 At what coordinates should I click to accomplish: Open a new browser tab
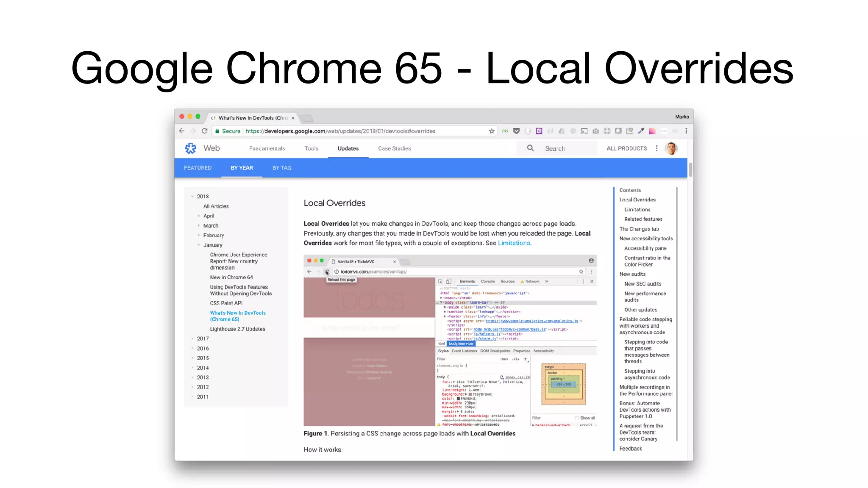pos(306,118)
